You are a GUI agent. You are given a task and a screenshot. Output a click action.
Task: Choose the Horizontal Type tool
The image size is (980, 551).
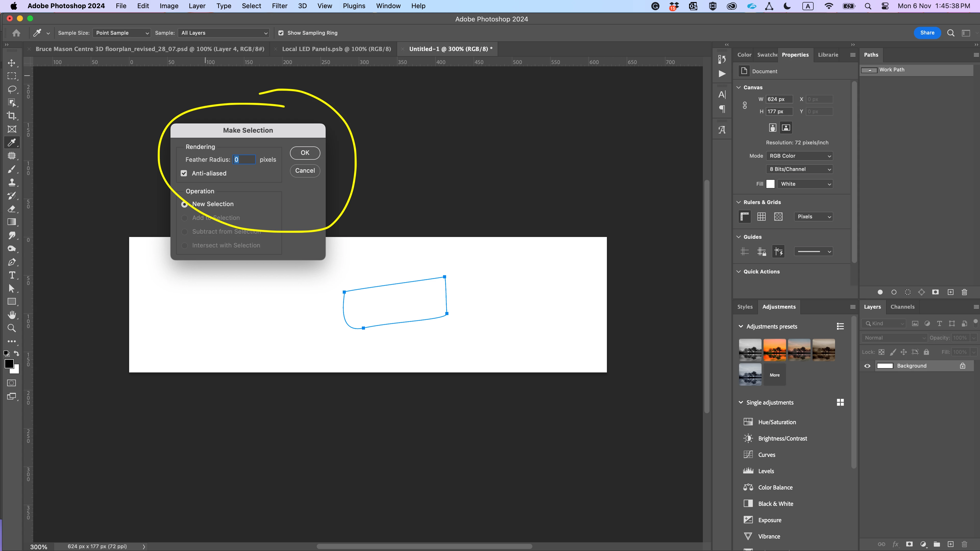(12, 275)
